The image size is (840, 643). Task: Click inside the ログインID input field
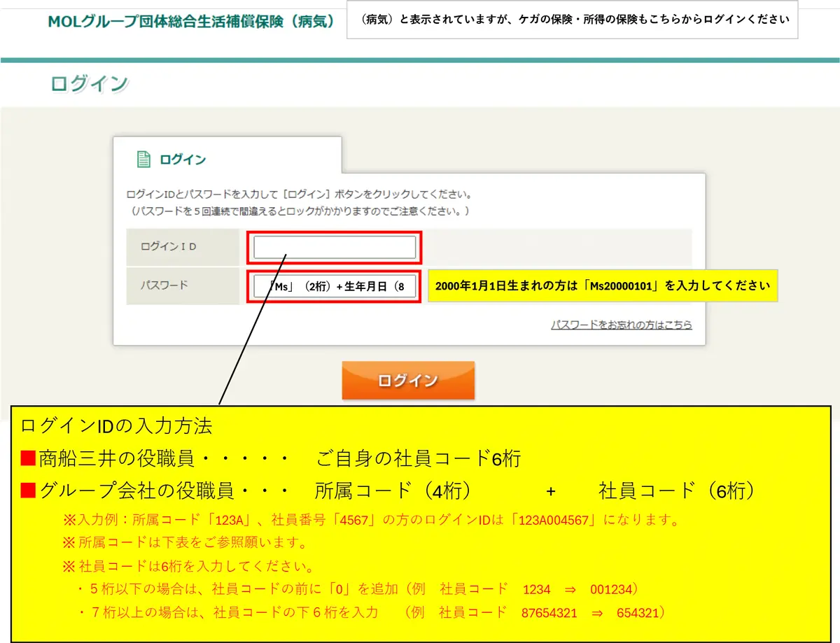[x=334, y=246]
